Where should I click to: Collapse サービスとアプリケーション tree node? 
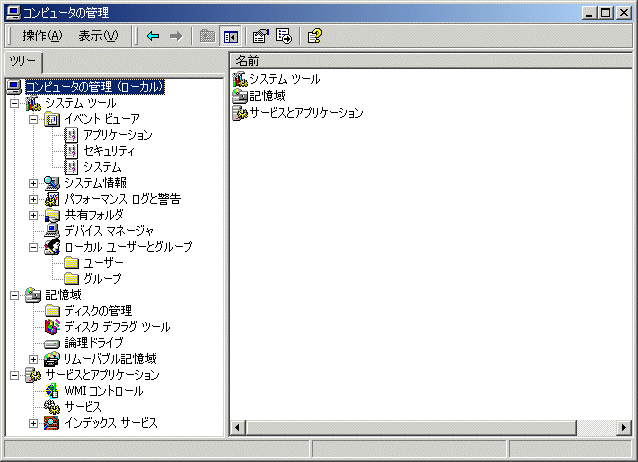[x=14, y=375]
